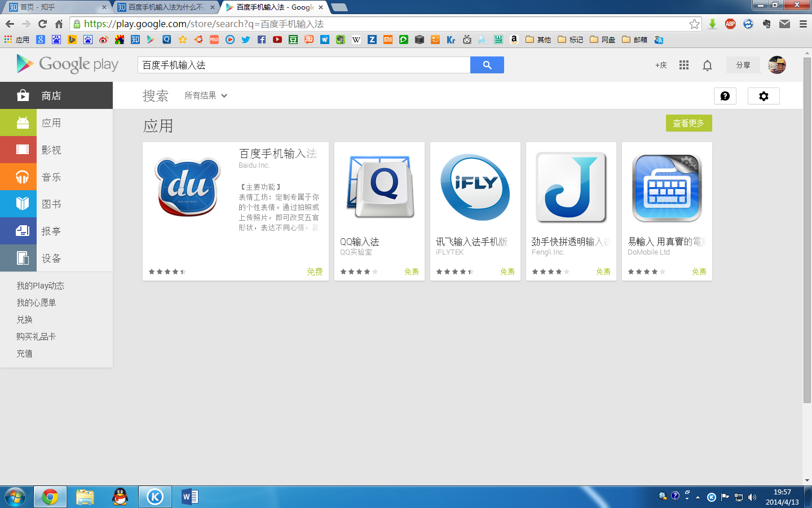812x508 pixels.
Task: Open the MIUI bookmark icon
Action: click(x=214, y=40)
